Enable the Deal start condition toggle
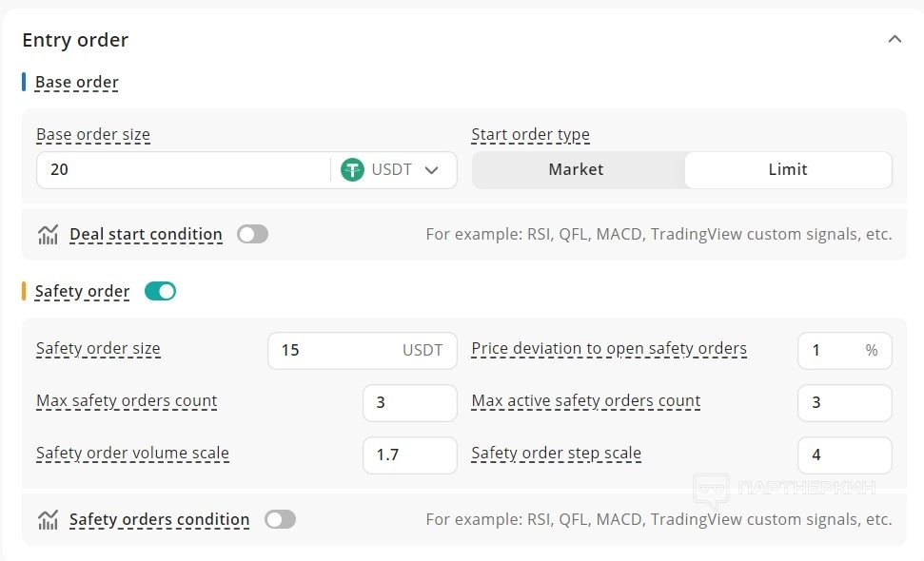924x561 pixels. tap(253, 234)
